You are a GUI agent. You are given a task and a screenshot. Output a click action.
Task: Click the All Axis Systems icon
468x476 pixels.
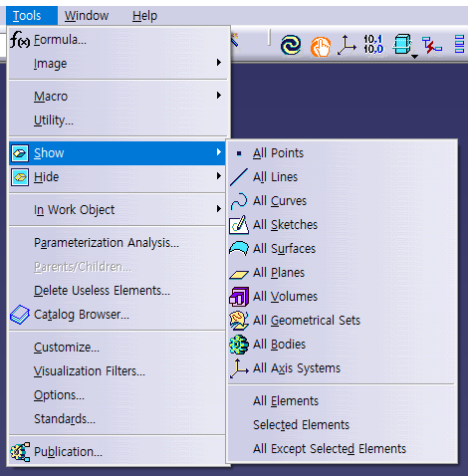coord(239,368)
